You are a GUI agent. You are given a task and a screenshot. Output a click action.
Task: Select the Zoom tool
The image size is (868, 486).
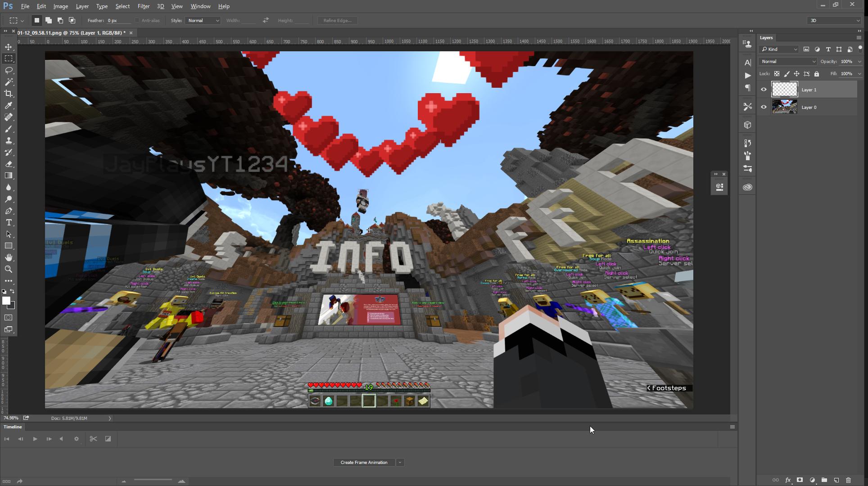coord(9,269)
